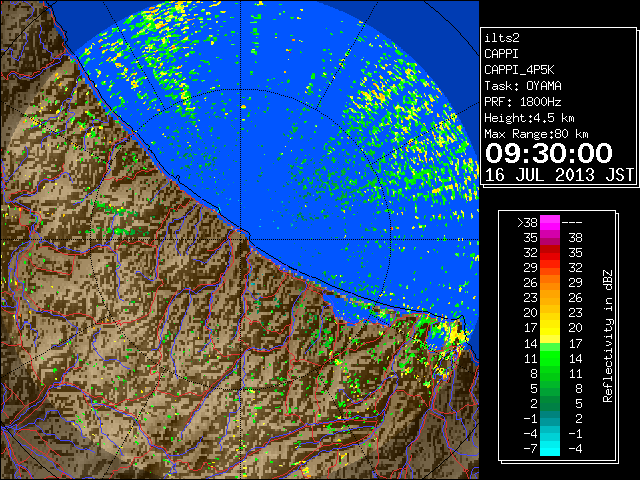This screenshot has height=480, width=640.
Task: Click the "Height:4.5 km" line
Action: click(x=529, y=118)
